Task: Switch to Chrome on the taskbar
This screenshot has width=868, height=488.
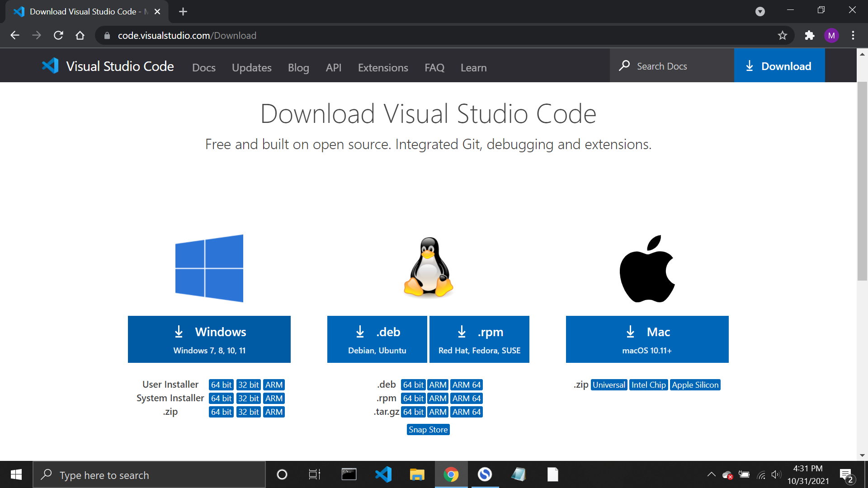Action: point(451,474)
